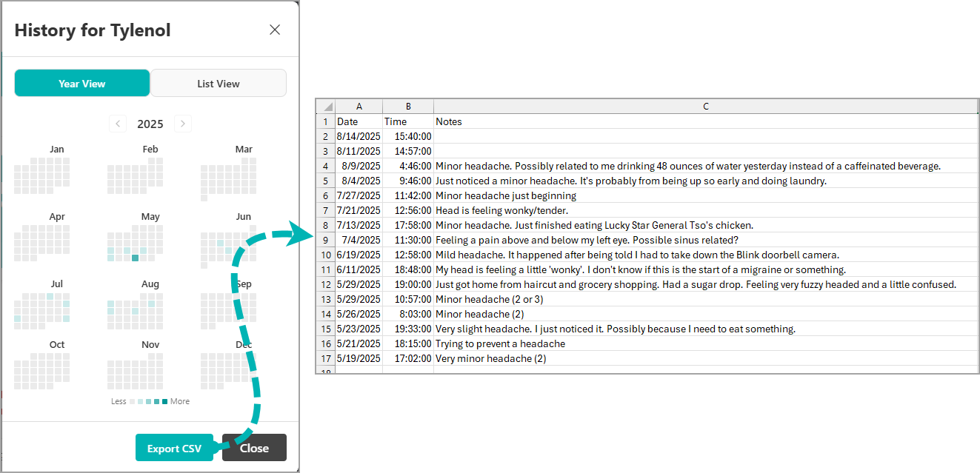The width and height of the screenshot is (980, 473).
Task: Click the darkest teal day in May
Action: pyautogui.click(x=135, y=258)
